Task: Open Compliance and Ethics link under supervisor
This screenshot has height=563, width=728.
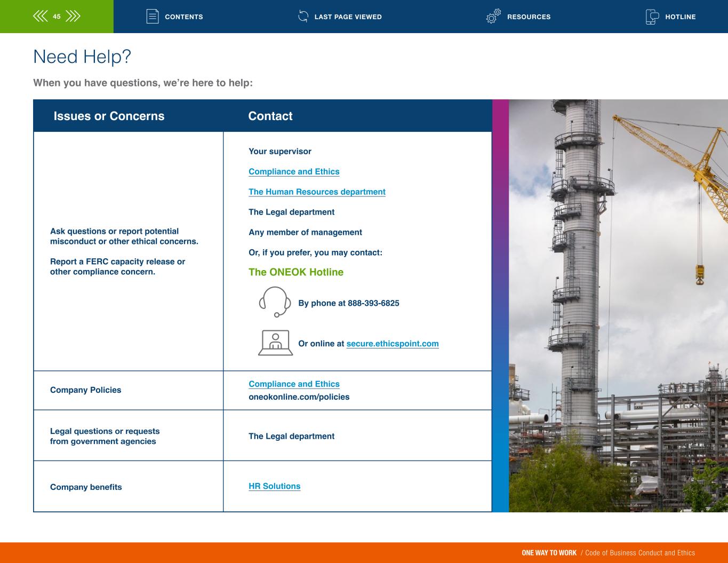Action: pos(294,171)
